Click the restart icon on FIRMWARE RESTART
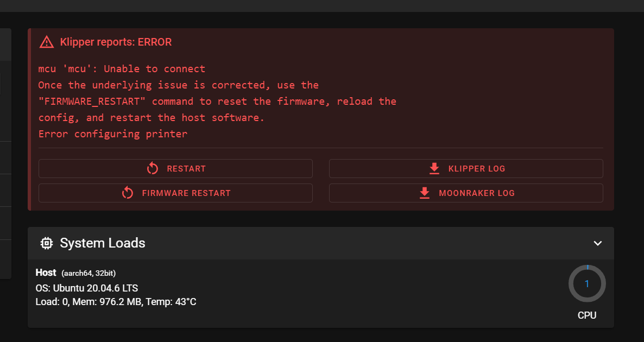 [127, 193]
